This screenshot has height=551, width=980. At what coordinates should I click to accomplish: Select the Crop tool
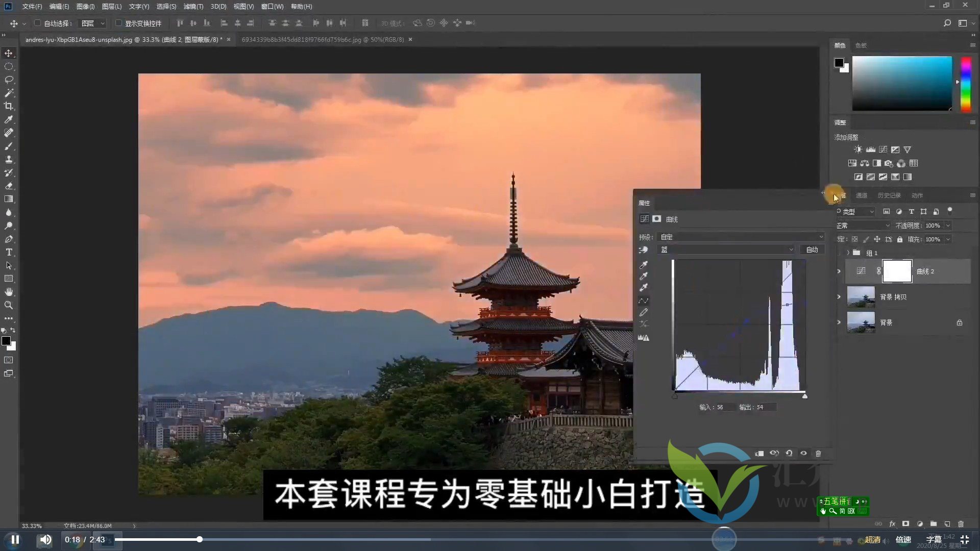coord(8,106)
